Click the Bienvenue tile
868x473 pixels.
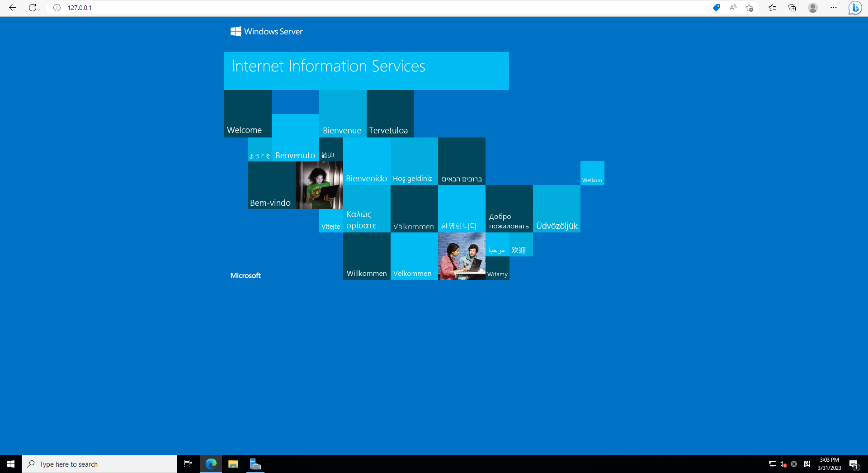tap(343, 114)
